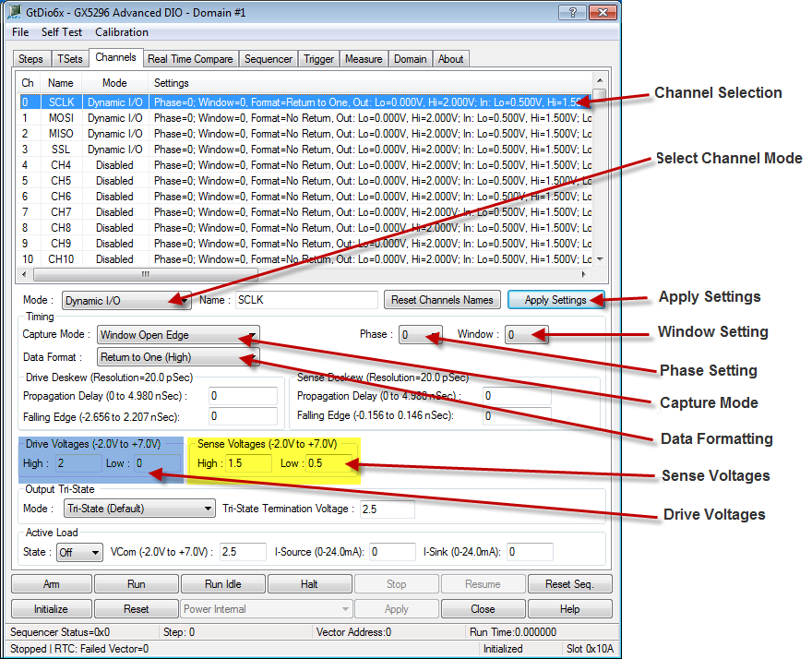Click the Drive Voltages High field
The width and height of the screenshot is (812, 659).
coord(78,463)
